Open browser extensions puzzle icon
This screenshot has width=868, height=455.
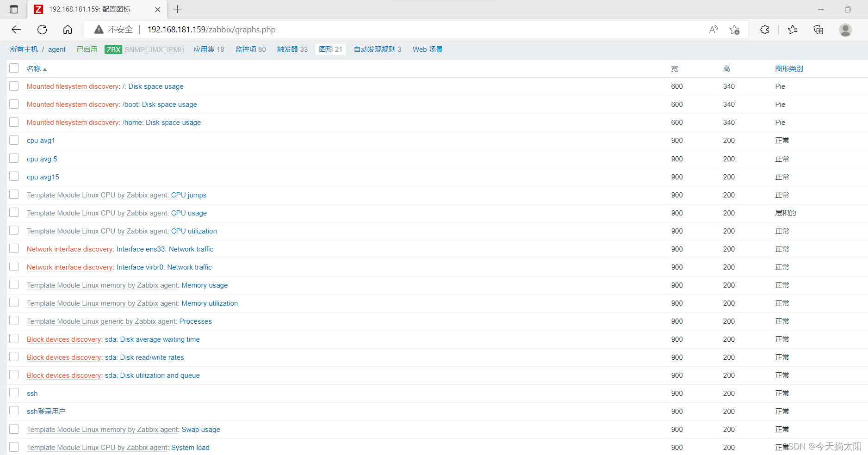764,30
